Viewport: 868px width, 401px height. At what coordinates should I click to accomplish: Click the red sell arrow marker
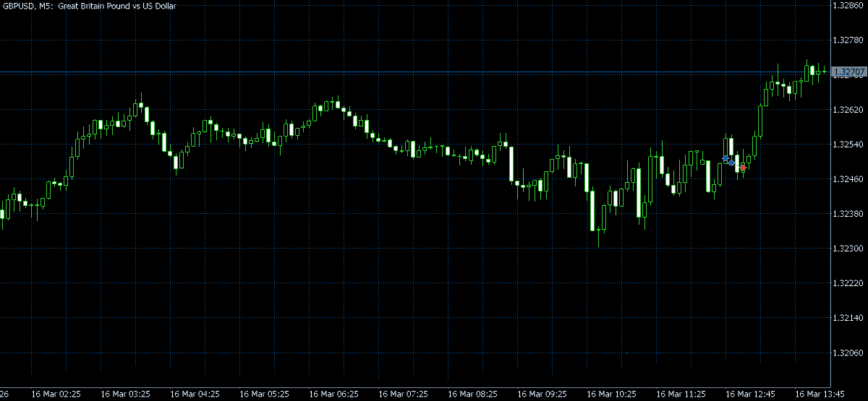pos(743,168)
